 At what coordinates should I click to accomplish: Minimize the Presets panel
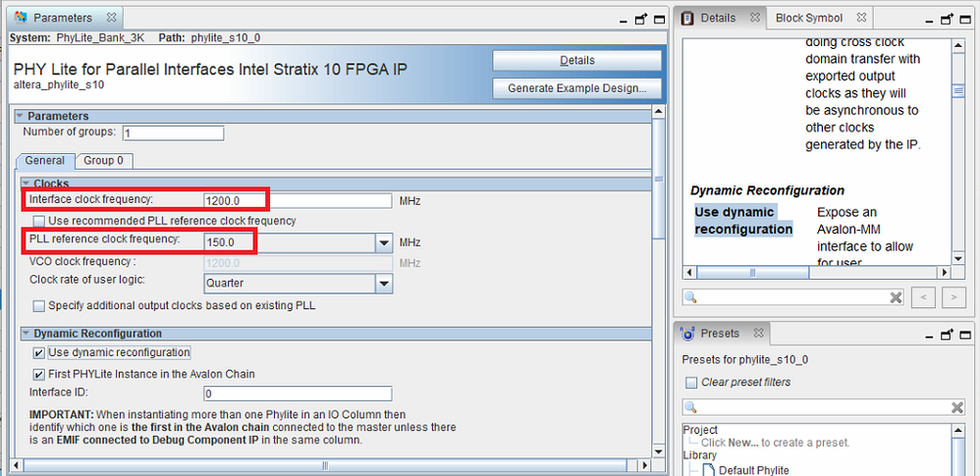928,336
